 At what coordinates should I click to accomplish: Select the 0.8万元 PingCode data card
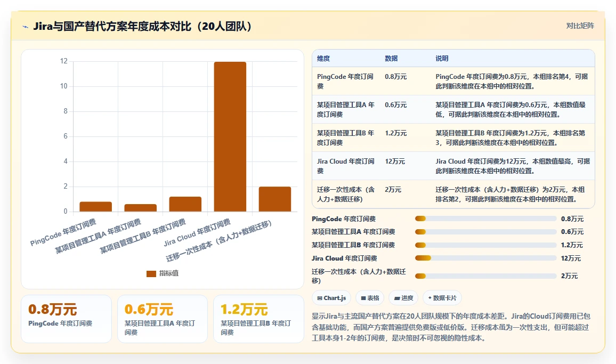67,319
